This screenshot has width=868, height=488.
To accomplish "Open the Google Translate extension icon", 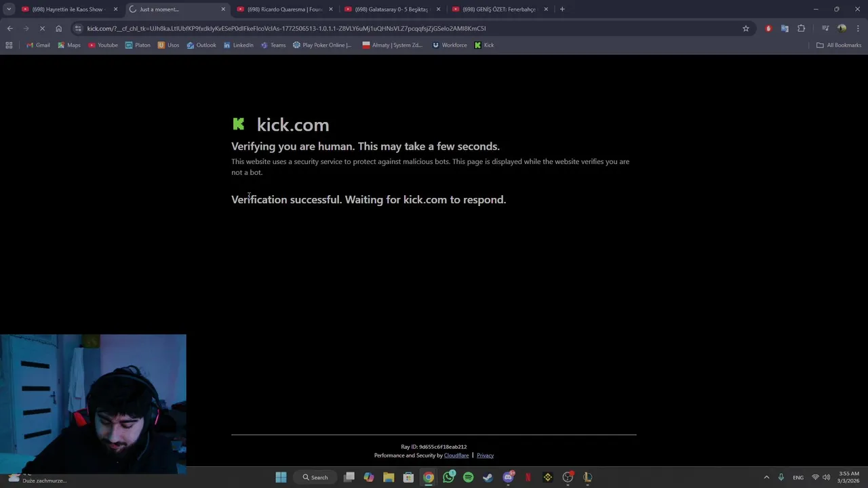I will tap(785, 28).
